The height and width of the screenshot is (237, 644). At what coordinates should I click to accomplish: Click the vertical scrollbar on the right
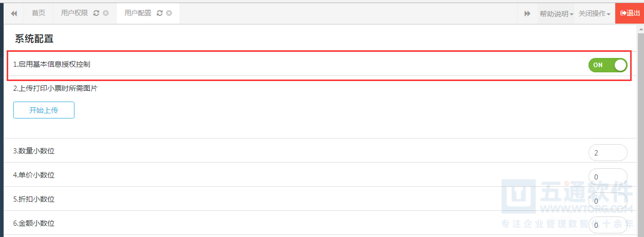[x=640, y=131]
